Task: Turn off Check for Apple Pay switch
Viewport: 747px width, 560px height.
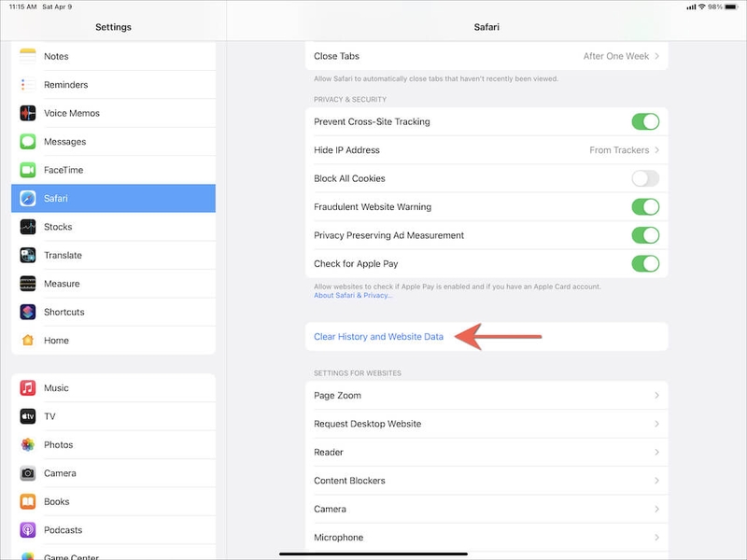Action: tap(645, 263)
